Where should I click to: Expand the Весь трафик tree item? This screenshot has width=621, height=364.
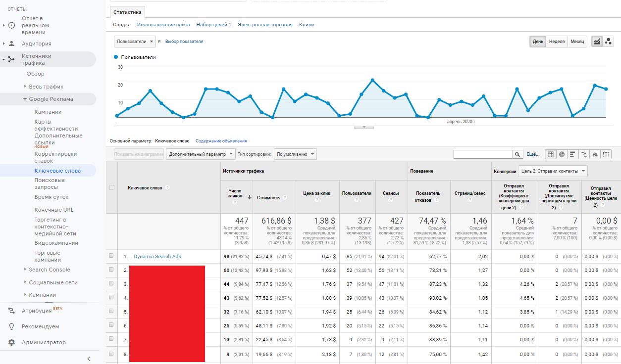point(25,87)
